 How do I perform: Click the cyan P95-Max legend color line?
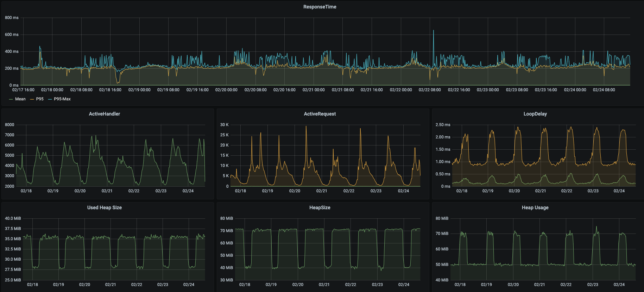pos(50,99)
